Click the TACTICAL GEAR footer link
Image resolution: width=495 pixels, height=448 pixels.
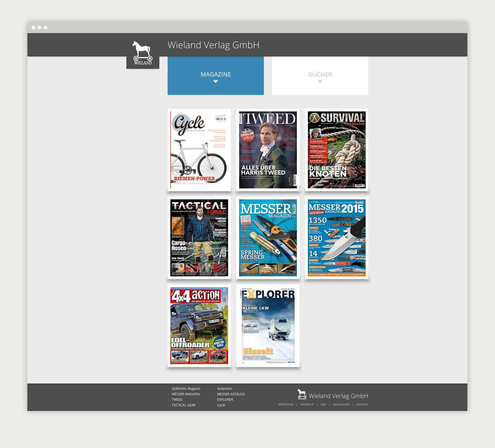(183, 405)
